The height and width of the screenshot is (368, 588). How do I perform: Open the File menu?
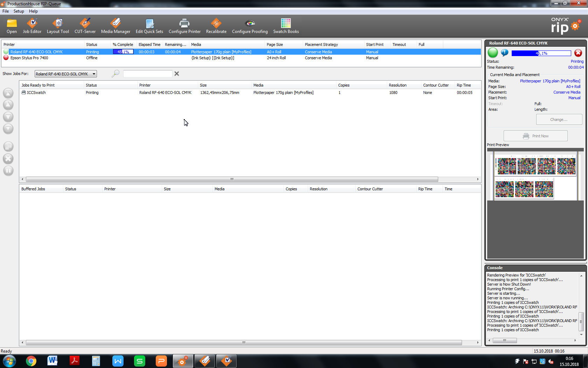6,11
